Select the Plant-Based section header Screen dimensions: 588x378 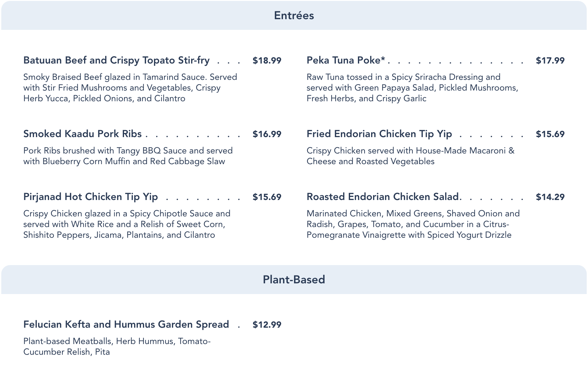[294, 280]
